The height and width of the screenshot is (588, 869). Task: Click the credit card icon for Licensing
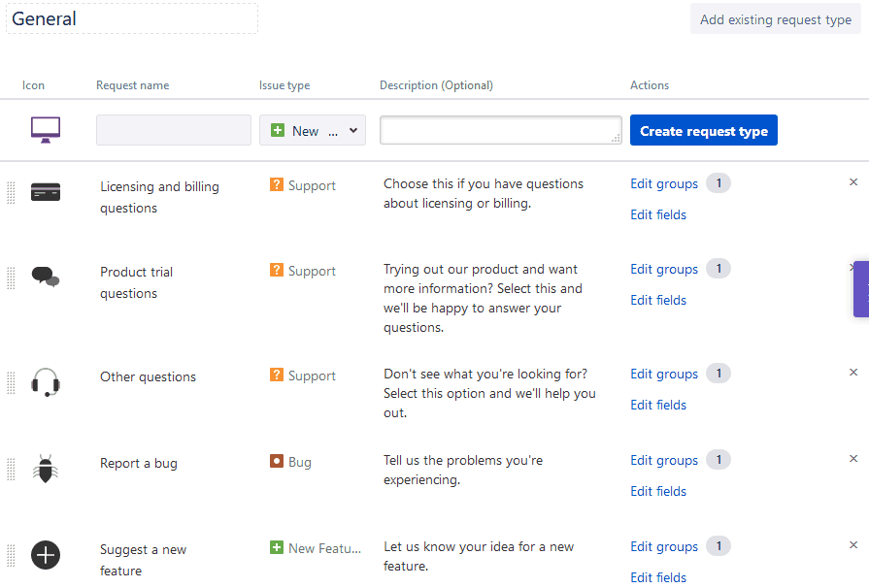click(x=46, y=192)
